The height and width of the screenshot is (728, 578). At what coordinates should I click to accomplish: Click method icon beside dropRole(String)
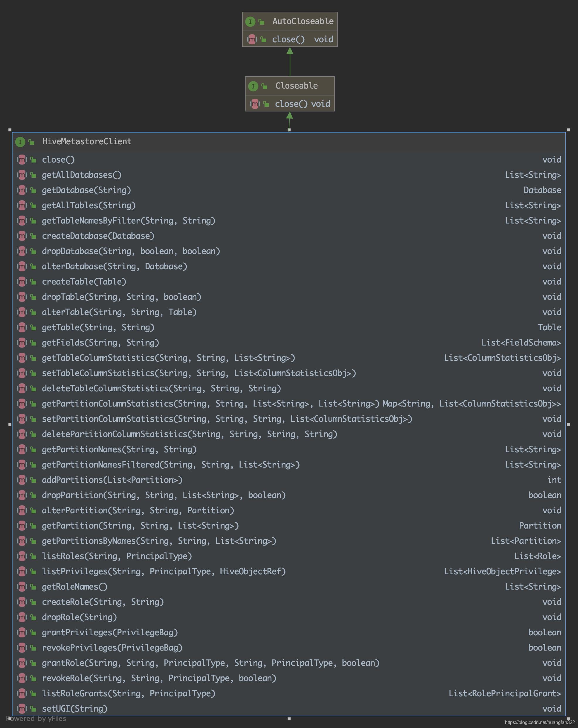coord(22,617)
